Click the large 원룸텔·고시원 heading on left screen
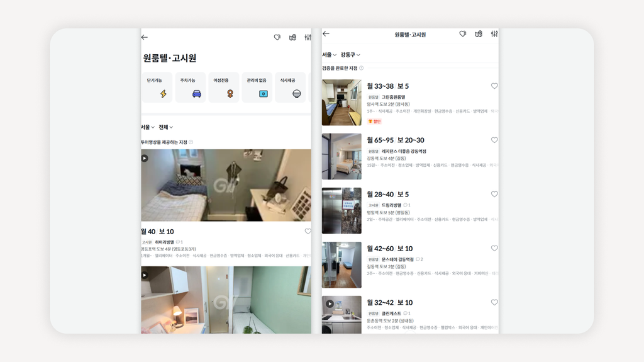The width and height of the screenshot is (644, 362). point(170,58)
